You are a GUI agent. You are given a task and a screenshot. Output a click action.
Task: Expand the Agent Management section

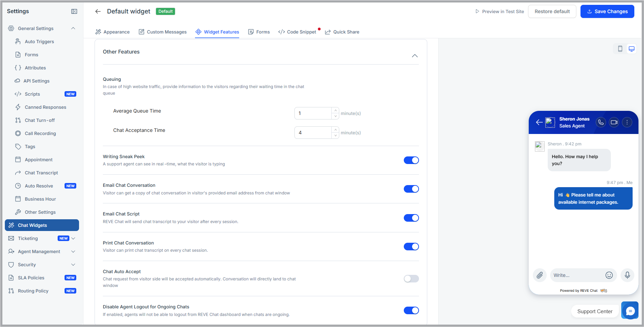73,251
